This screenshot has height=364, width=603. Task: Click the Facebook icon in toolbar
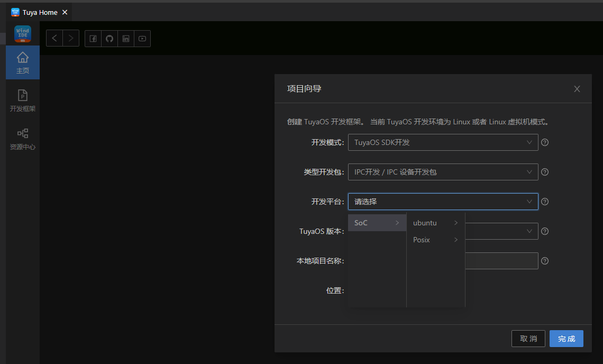pos(93,39)
